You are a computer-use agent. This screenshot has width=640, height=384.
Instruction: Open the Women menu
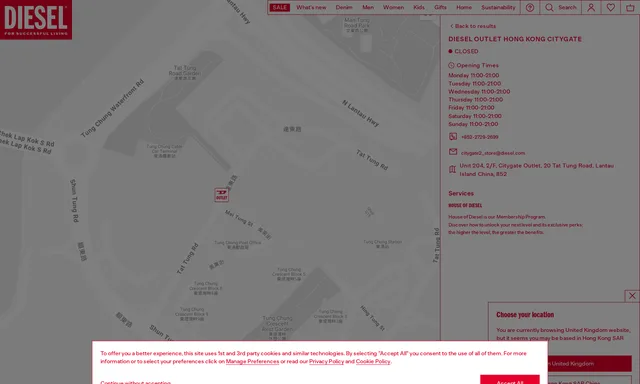(x=393, y=7)
